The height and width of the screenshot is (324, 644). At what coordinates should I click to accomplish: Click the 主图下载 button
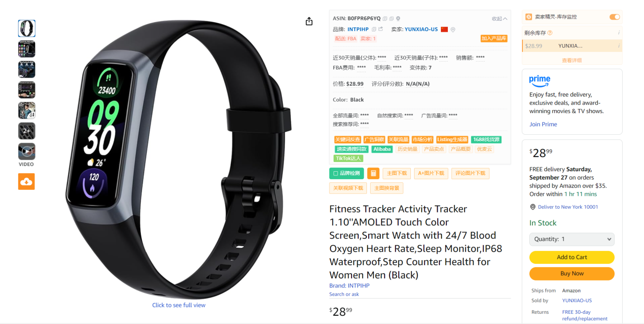click(x=397, y=174)
